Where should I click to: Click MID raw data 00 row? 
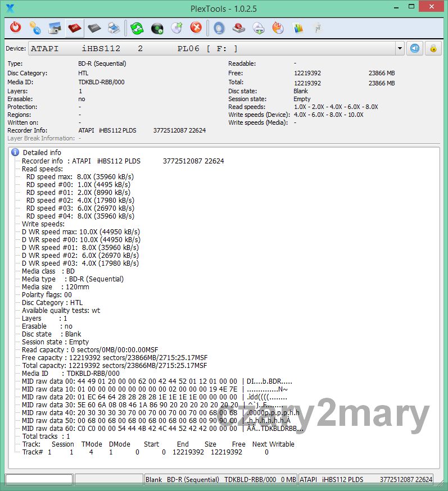(157, 381)
